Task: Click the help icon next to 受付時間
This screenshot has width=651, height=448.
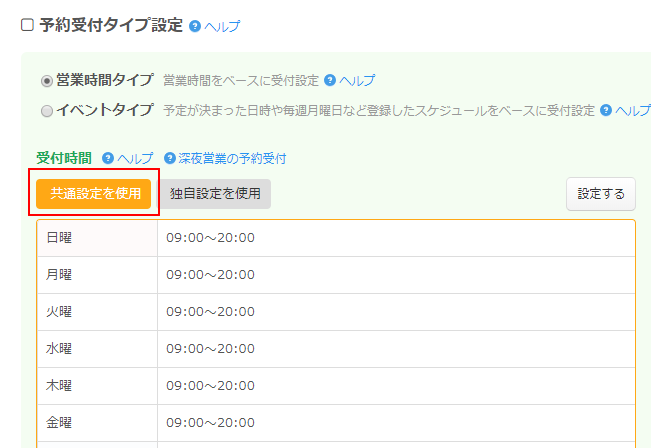Action: pyautogui.click(x=108, y=158)
